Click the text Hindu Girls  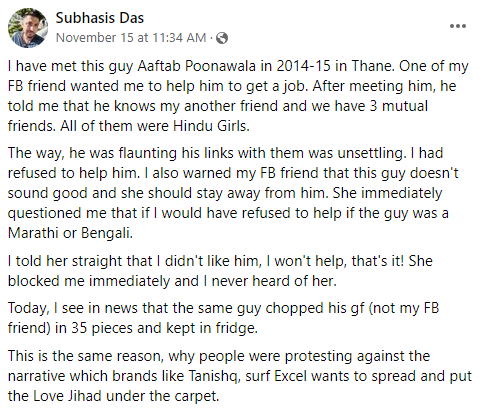(x=211, y=126)
